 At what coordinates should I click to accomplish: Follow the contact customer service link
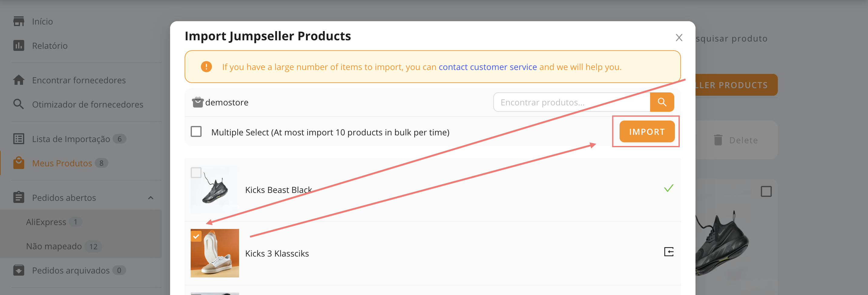click(487, 67)
